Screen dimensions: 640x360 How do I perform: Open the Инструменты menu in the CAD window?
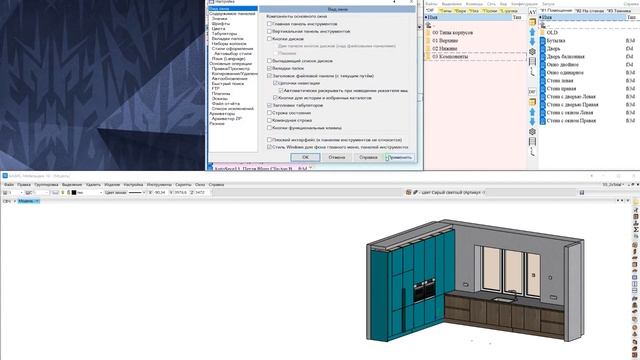coord(159,185)
